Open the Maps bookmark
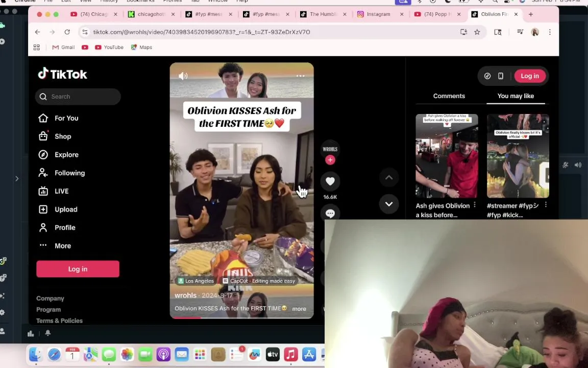Viewport: 588px width, 368px height. coord(141,48)
